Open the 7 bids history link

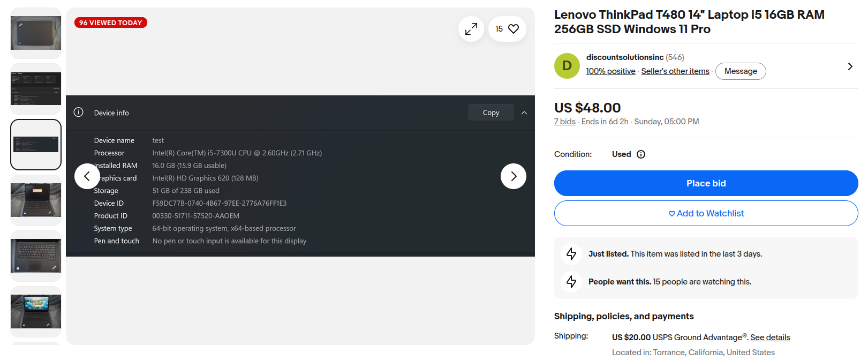click(565, 122)
